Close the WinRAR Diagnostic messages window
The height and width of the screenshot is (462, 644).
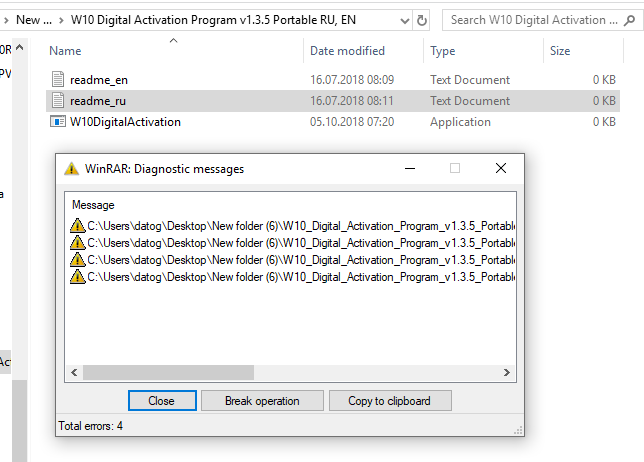(501, 168)
